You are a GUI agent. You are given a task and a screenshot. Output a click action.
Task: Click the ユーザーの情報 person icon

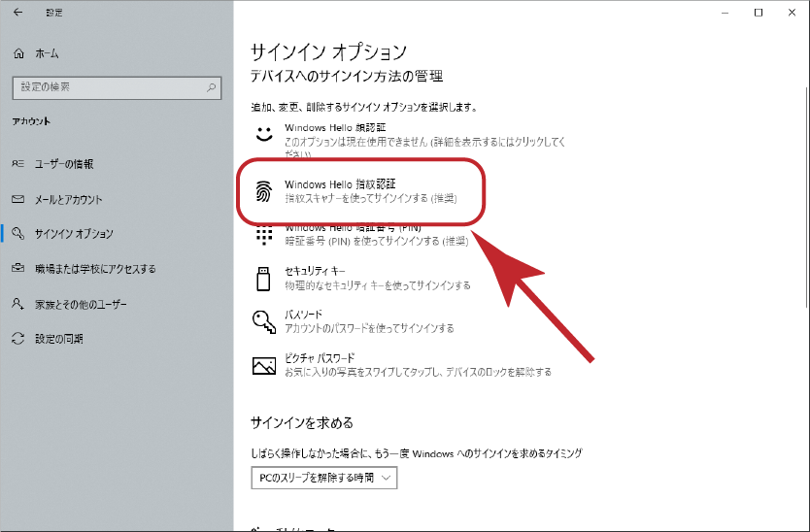17,164
